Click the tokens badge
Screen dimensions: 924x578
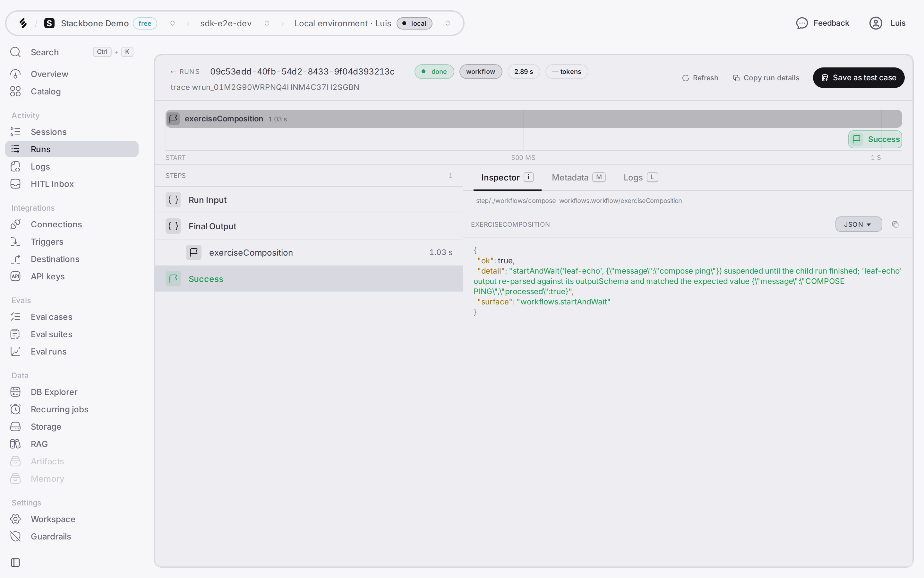tap(567, 72)
